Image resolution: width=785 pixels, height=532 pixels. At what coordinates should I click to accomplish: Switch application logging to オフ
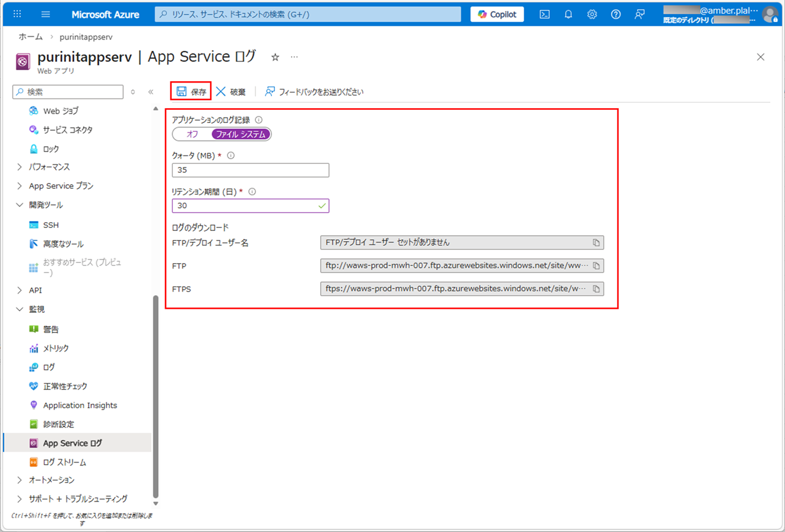(x=192, y=134)
